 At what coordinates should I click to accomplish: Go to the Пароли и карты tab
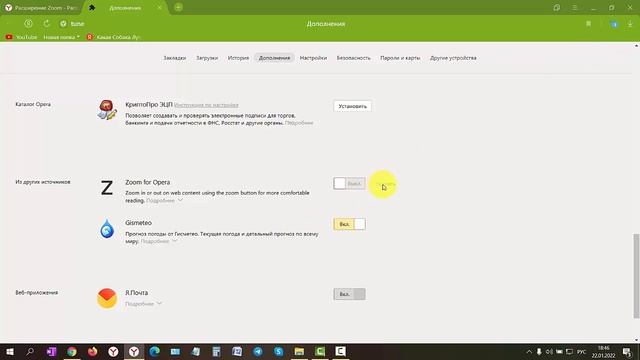[400, 58]
